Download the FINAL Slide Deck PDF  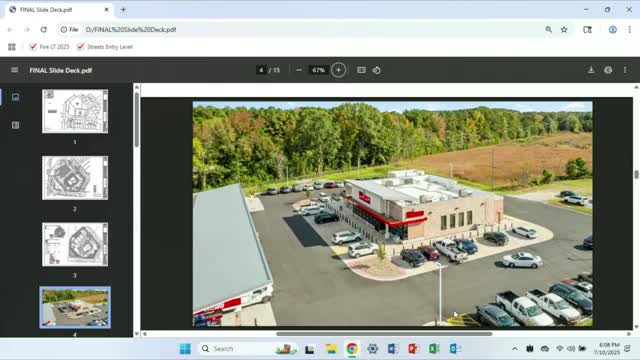[591, 70]
